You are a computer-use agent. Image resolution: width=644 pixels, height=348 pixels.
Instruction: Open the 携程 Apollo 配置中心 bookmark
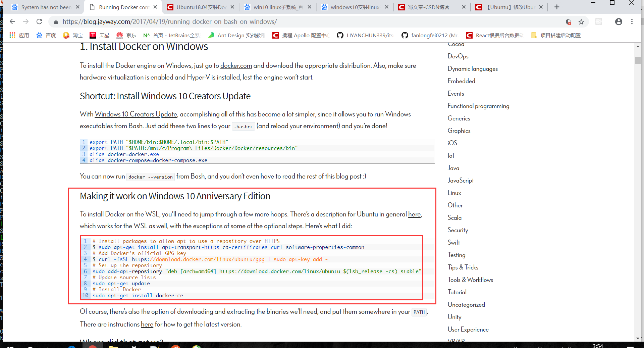coord(301,35)
